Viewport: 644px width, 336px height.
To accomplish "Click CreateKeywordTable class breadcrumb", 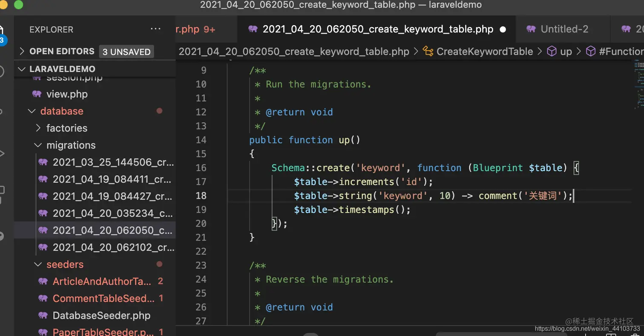I will tap(485, 52).
